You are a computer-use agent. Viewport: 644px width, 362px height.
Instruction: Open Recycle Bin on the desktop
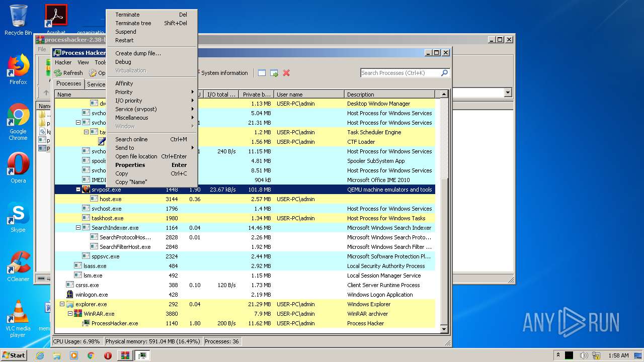[18, 20]
